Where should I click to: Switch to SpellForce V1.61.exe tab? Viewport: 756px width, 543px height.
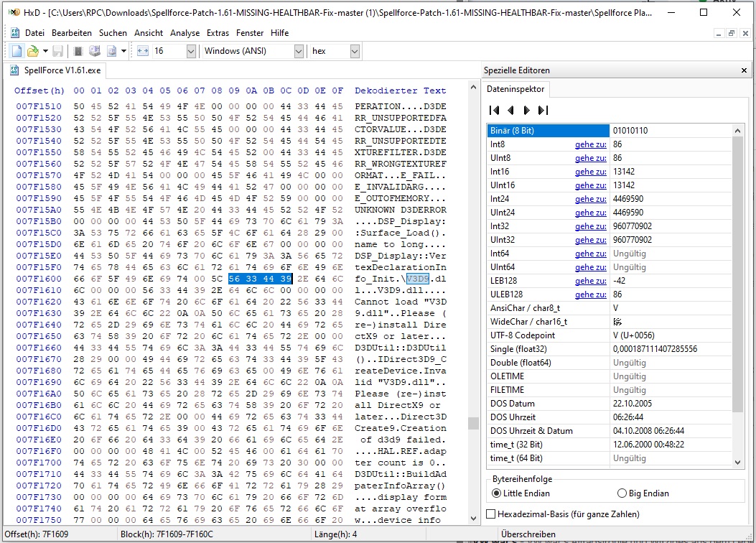coord(62,70)
